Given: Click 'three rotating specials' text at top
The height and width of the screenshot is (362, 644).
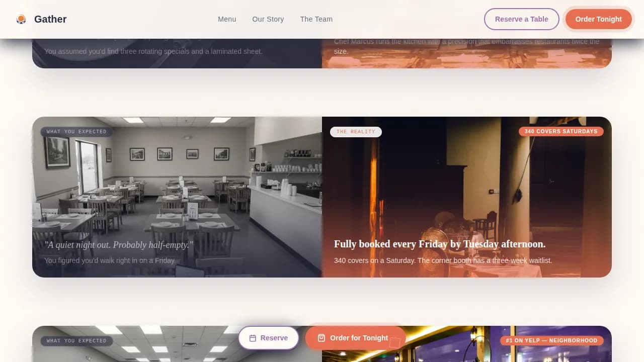Looking at the screenshot, I should click(x=153, y=51).
